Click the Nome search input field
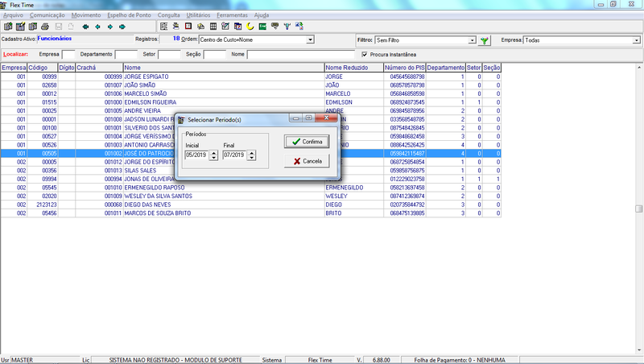The image size is (644, 364). point(300,54)
